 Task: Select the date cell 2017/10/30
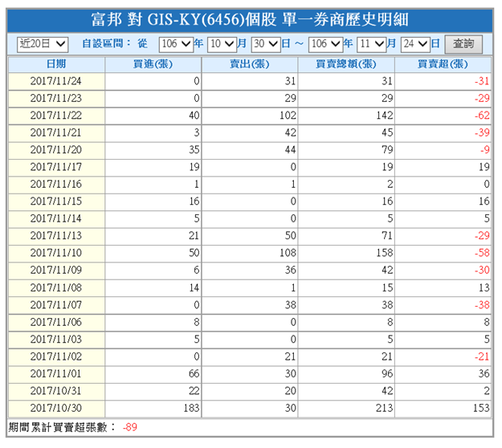tap(56, 409)
